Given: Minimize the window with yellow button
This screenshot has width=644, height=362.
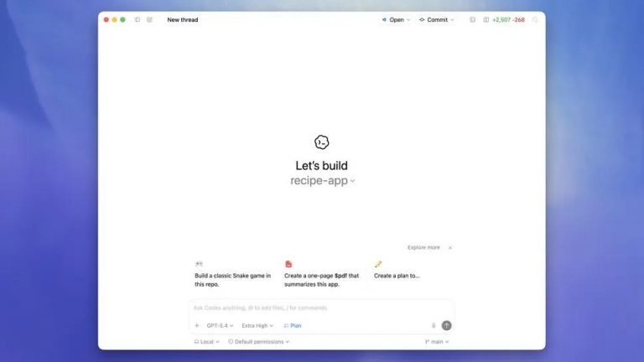Looking at the screenshot, I should pyautogui.click(x=115, y=20).
